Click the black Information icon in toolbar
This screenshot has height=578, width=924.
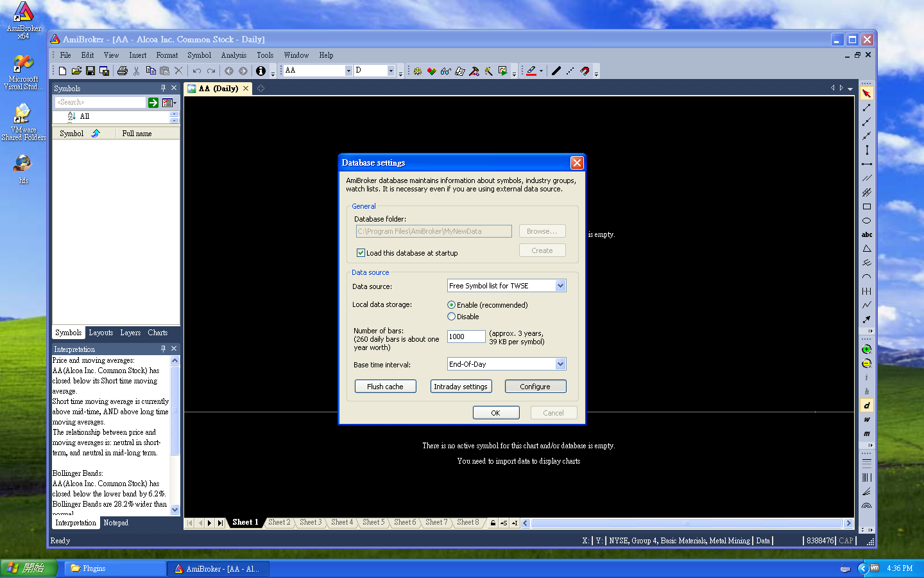coord(261,71)
